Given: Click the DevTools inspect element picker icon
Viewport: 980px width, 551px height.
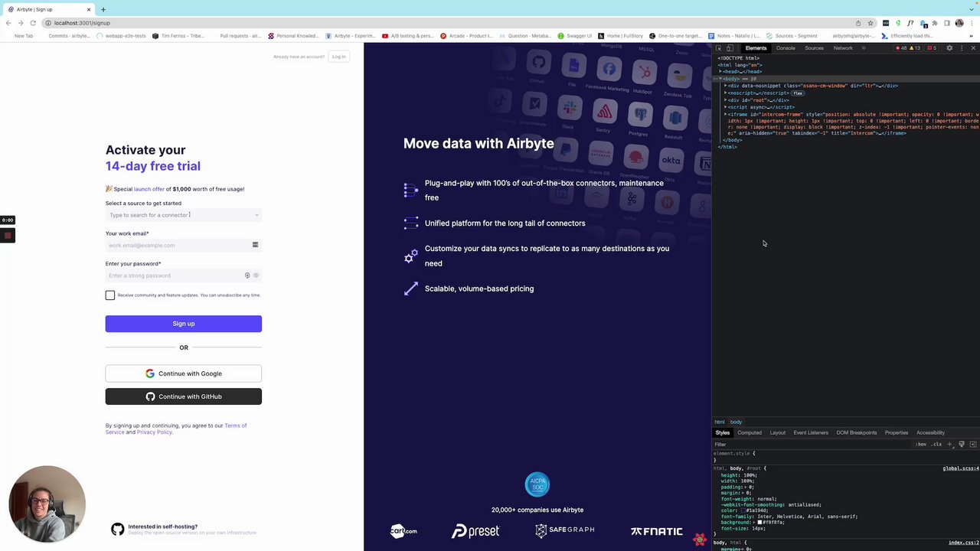Looking at the screenshot, I should 718,48.
